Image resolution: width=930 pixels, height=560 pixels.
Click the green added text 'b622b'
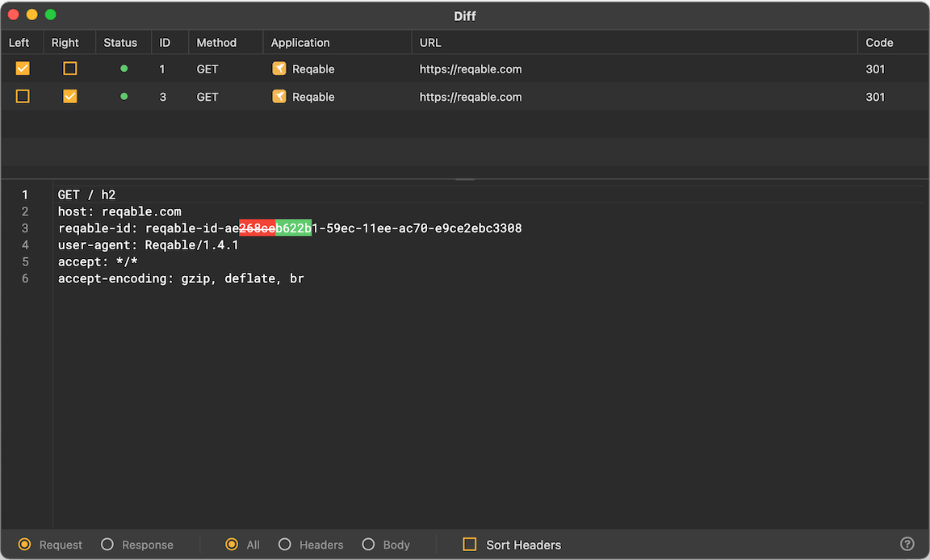294,228
